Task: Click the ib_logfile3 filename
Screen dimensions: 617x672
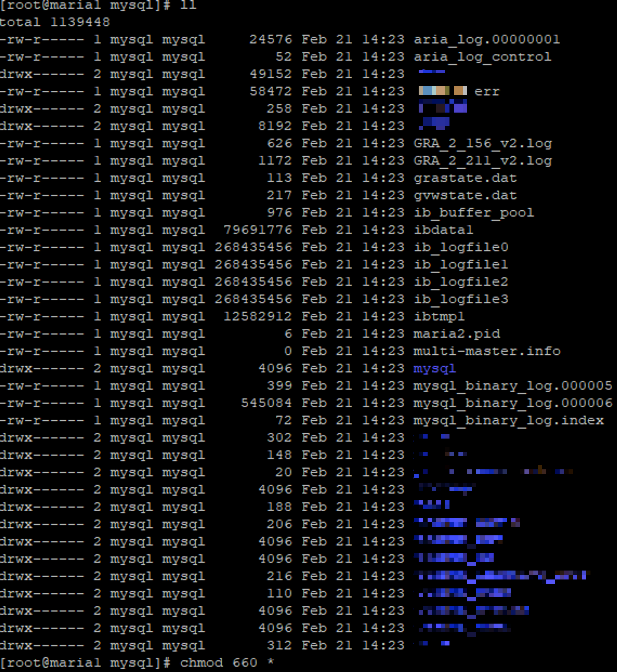Action: pos(461,299)
